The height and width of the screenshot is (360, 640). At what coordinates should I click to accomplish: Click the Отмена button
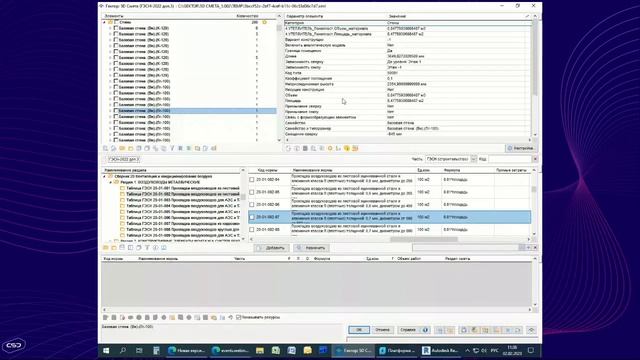click(382, 330)
